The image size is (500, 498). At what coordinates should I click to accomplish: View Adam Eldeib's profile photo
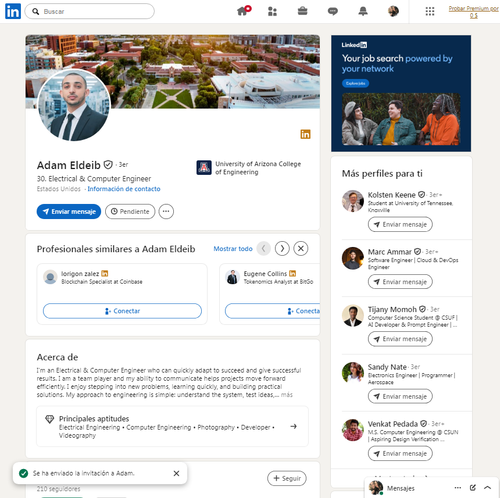tap(74, 105)
